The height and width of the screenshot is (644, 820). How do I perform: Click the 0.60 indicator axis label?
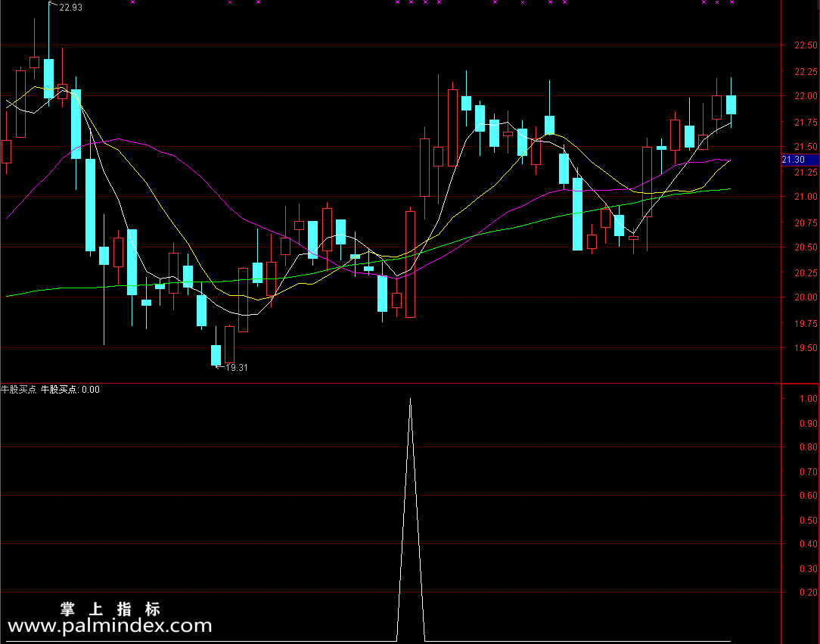(809, 496)
